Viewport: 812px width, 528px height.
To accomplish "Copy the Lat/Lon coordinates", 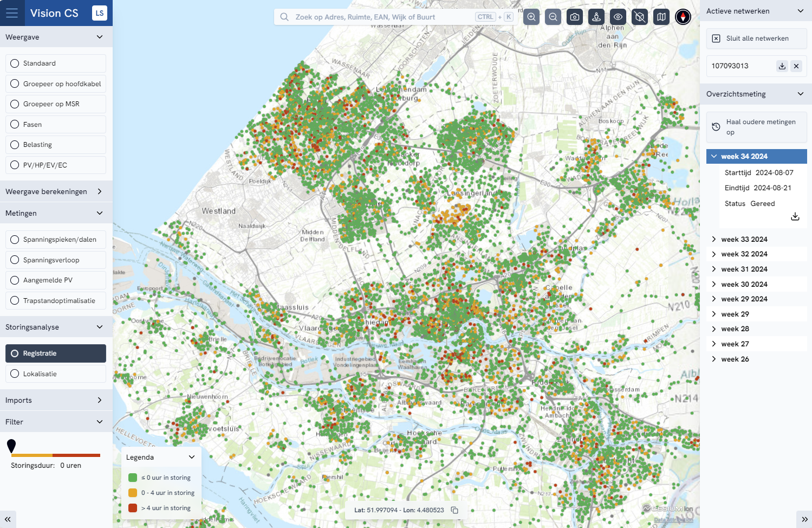I will click(x=454, y=510).
